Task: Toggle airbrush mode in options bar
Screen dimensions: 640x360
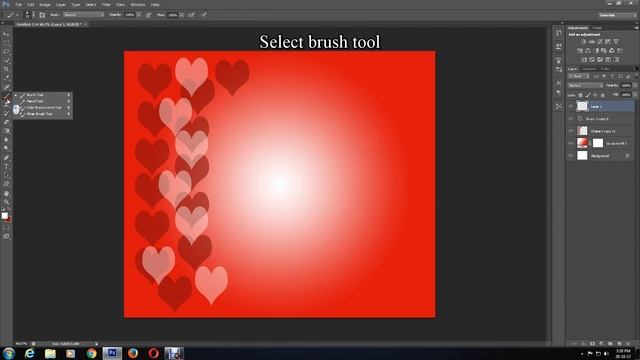Action: [x=191, y=15]
